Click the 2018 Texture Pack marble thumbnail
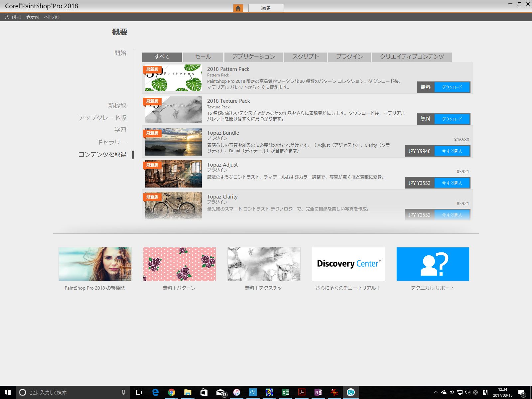Viewport: 532px width, 399px height. tap(174, 110)
